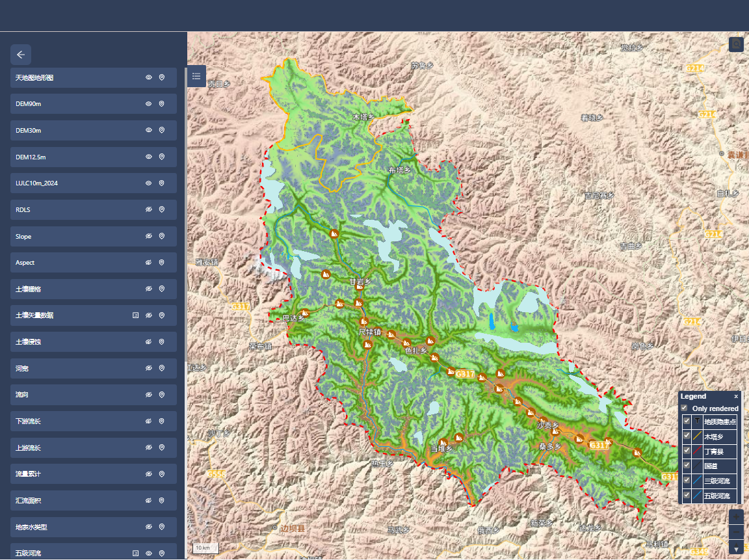Reset map orientation with the compass arrow

pos(736,549)
